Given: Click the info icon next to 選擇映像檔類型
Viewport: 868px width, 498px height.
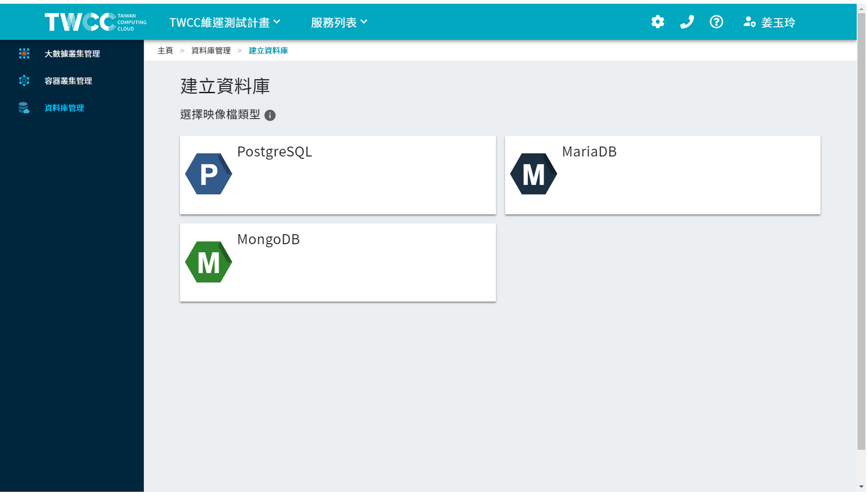Looking at the screenshot, I should [270, 115].
